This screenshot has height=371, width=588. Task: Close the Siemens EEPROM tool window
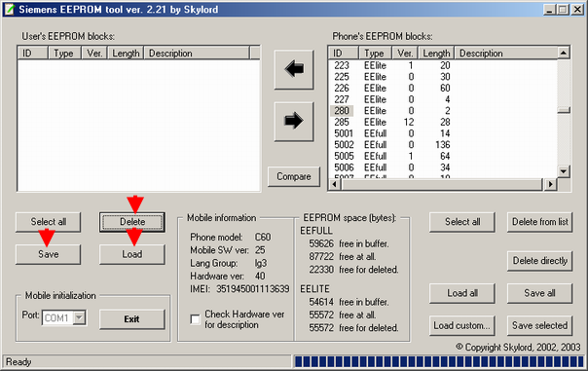tap(577, 10)
